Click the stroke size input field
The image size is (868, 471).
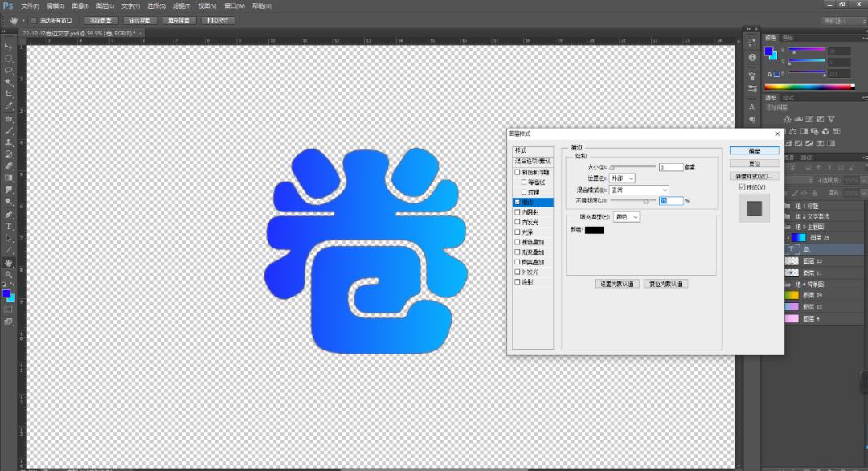(670, 167)
